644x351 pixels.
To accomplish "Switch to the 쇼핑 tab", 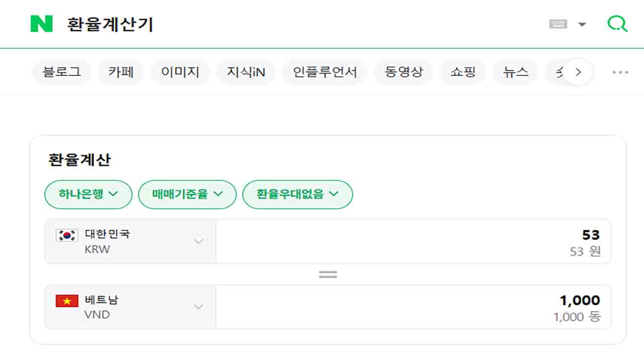I will [x=462, y=72].
